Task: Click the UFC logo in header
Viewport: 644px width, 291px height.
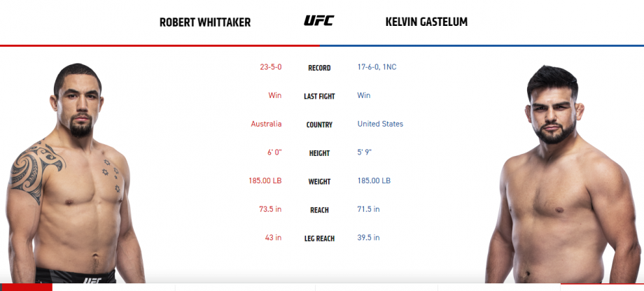Action: [318, 20]
